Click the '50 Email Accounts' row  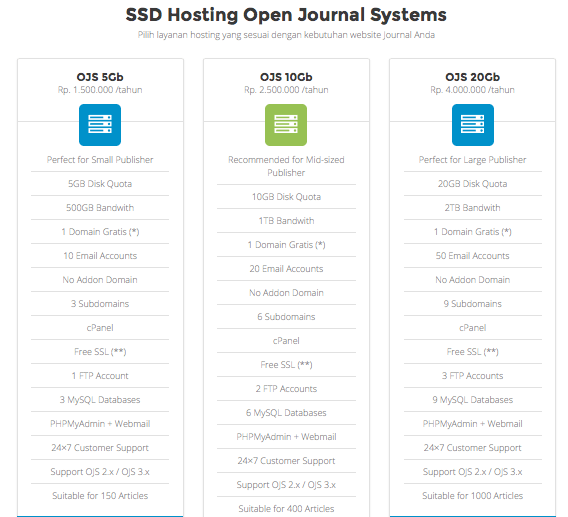pos(473,256)
